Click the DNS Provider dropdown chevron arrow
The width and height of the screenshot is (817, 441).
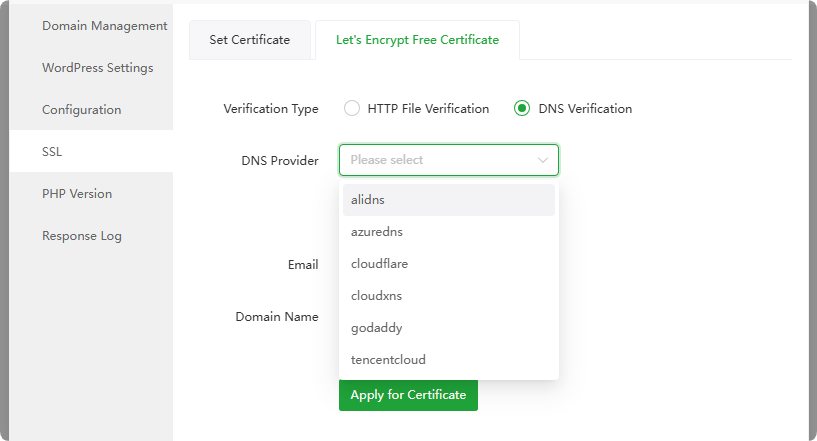(543, 160)
